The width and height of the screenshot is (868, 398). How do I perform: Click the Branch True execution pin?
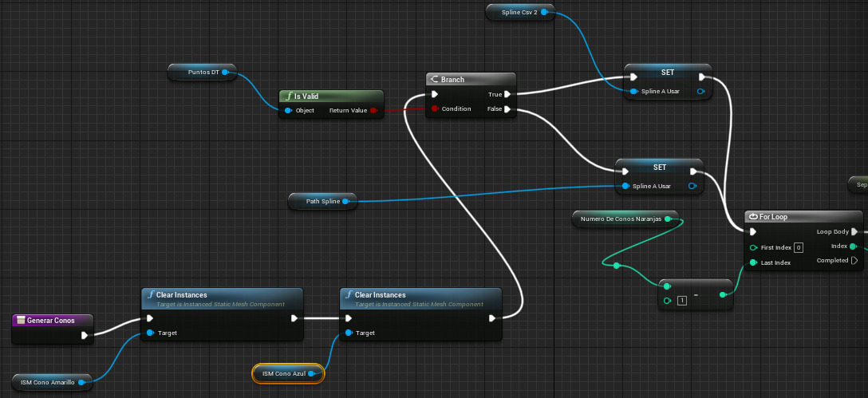507,94
